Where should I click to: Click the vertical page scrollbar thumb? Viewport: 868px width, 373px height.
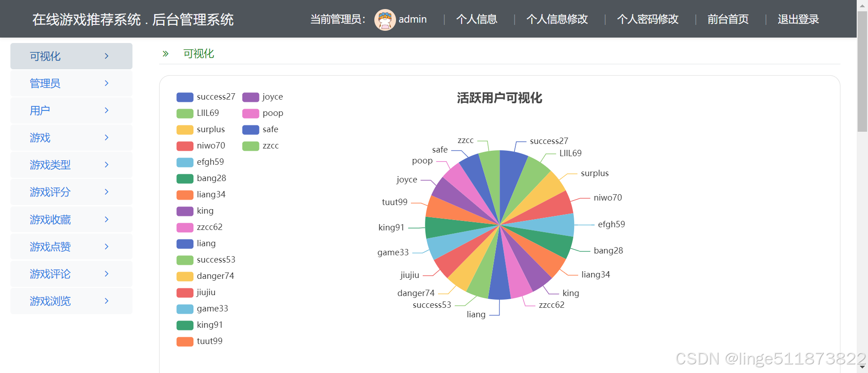click(862, 72)
